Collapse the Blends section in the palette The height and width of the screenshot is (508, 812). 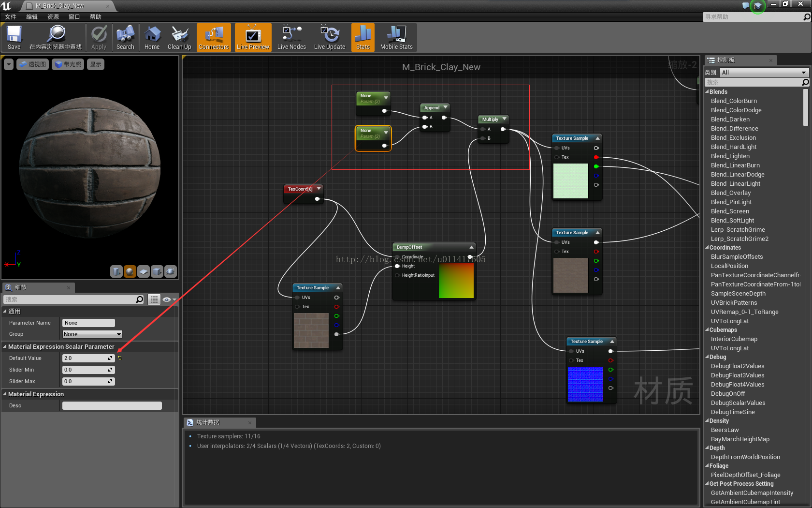(708, 91)
